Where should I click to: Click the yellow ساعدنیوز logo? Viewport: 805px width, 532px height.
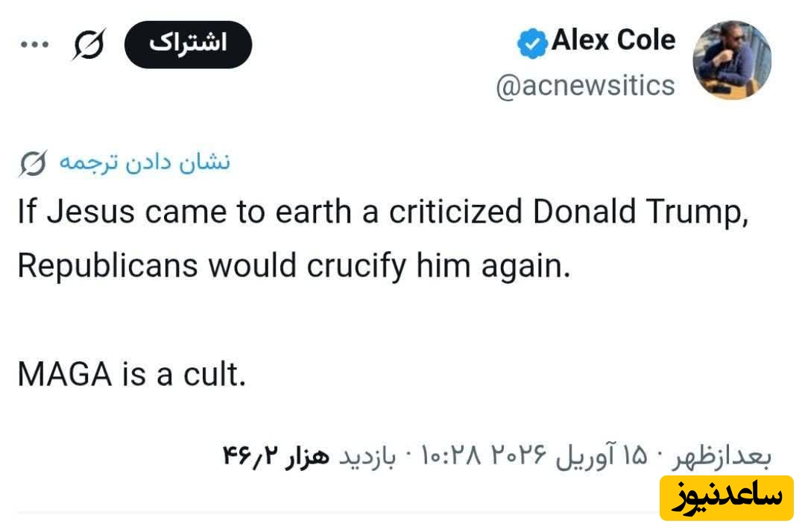coord(726,498)
